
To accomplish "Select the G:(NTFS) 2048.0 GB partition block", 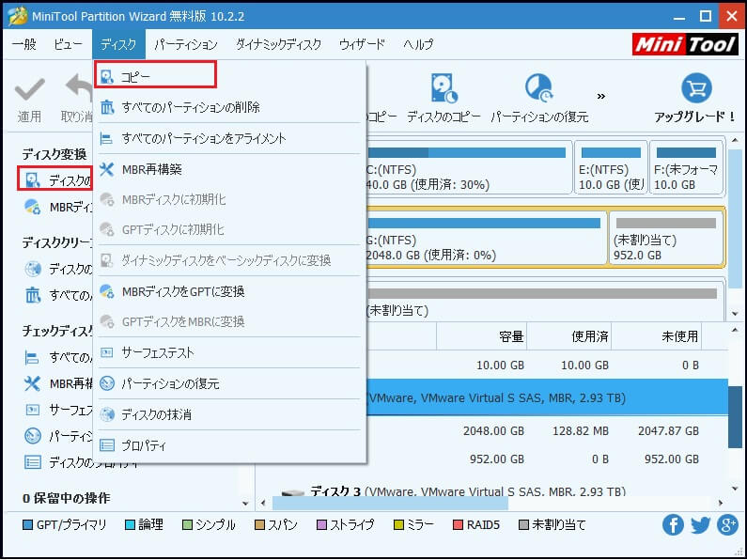I will coord(485,236).
